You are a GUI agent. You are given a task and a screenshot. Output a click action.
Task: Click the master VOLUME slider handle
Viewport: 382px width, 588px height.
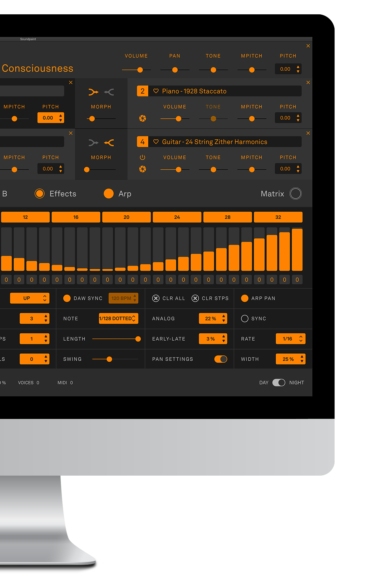pos(140,70)
